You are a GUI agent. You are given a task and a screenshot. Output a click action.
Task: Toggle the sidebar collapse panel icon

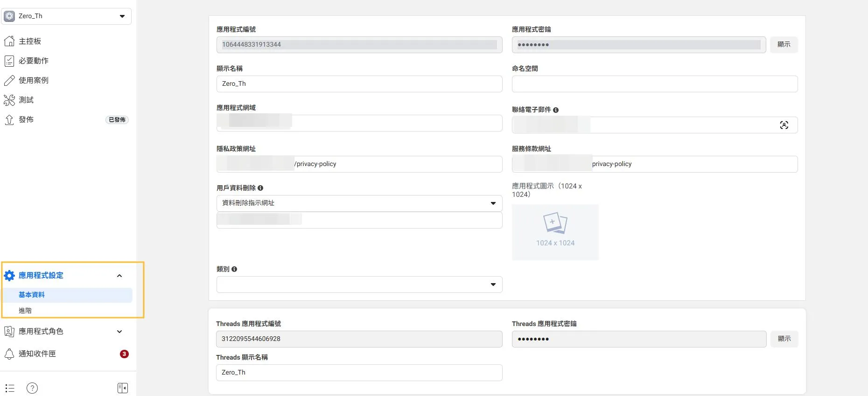(123, 388)
